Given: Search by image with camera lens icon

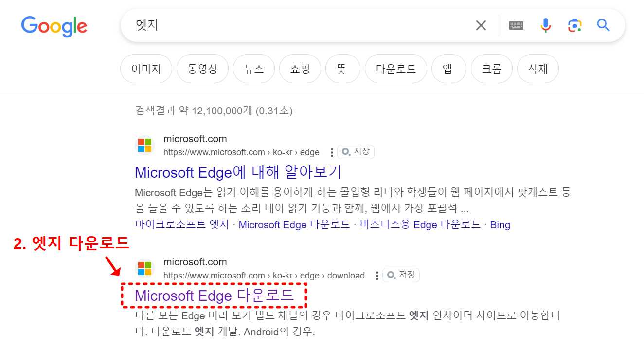Looking at the screenshot, I should (x=574, y=25).
